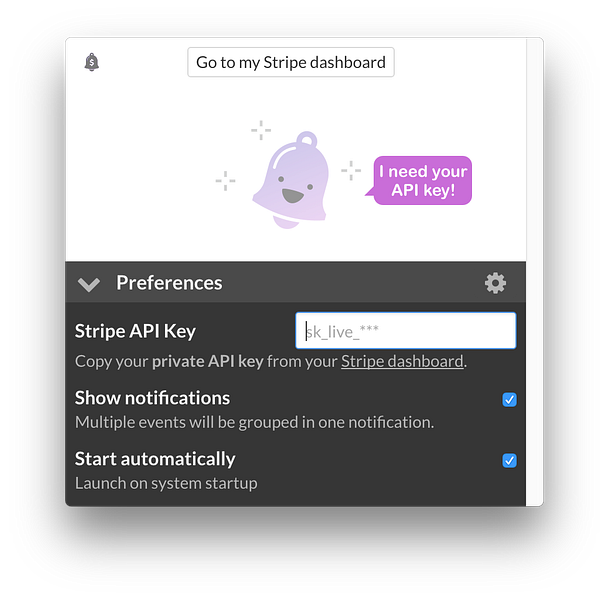Click the Preferences header title
This screenshot has width=609, height=600.
pos(169,283)
